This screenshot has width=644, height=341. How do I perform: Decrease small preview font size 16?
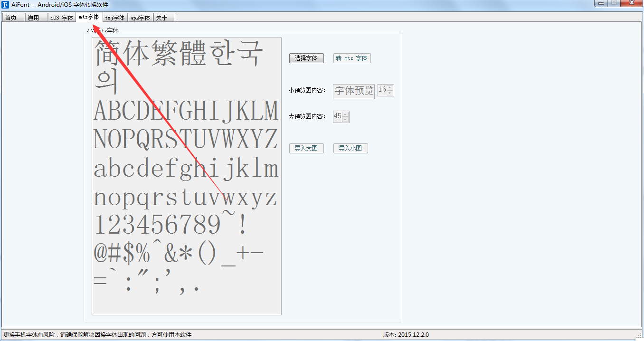[390, 93]
